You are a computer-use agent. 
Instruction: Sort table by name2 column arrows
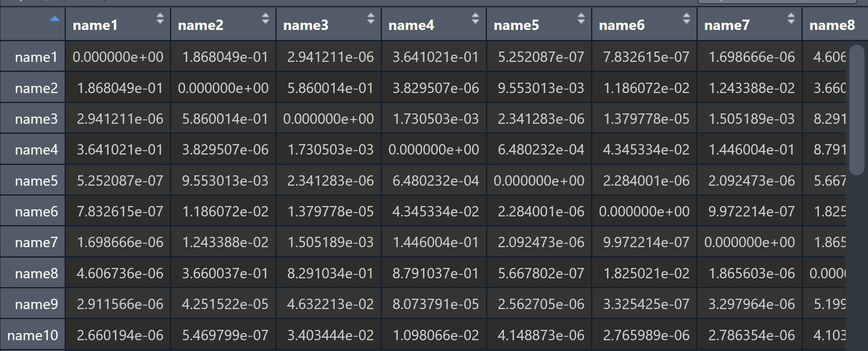pos(265,18)
